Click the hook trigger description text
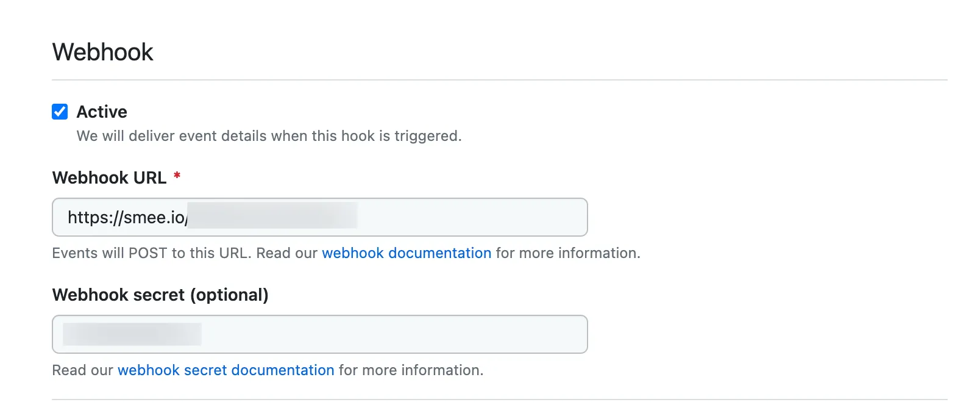Screen dimensions: 980x416 269,135
